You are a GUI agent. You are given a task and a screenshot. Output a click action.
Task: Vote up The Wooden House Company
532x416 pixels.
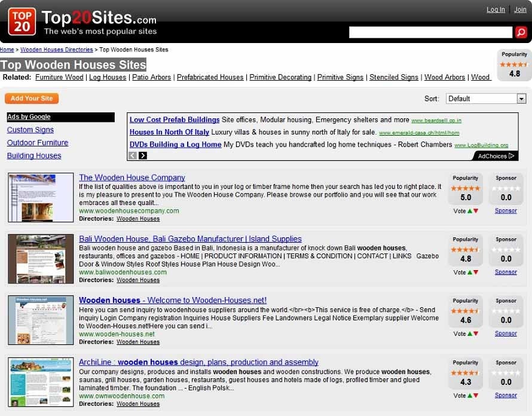pos(470,211)
